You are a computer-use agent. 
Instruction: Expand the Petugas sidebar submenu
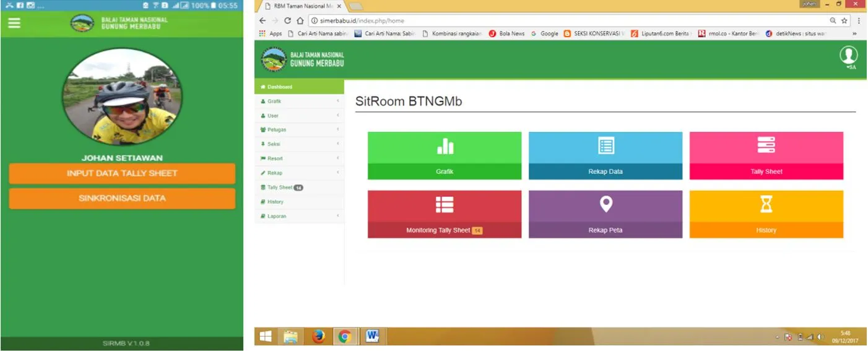click(x=298, y=129)
